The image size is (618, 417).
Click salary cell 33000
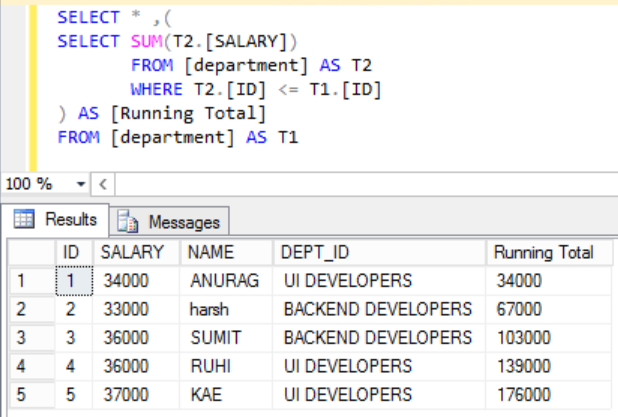tap(136, 309)
